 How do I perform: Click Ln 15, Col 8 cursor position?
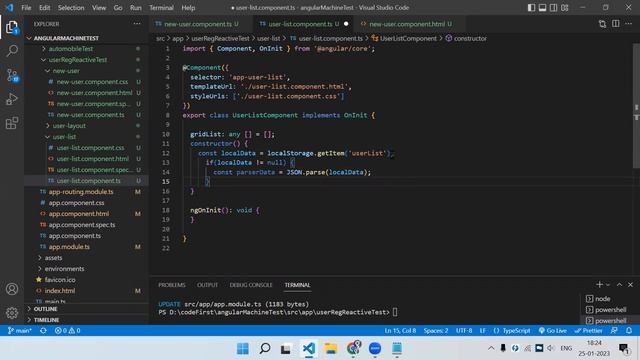(400, 331)
